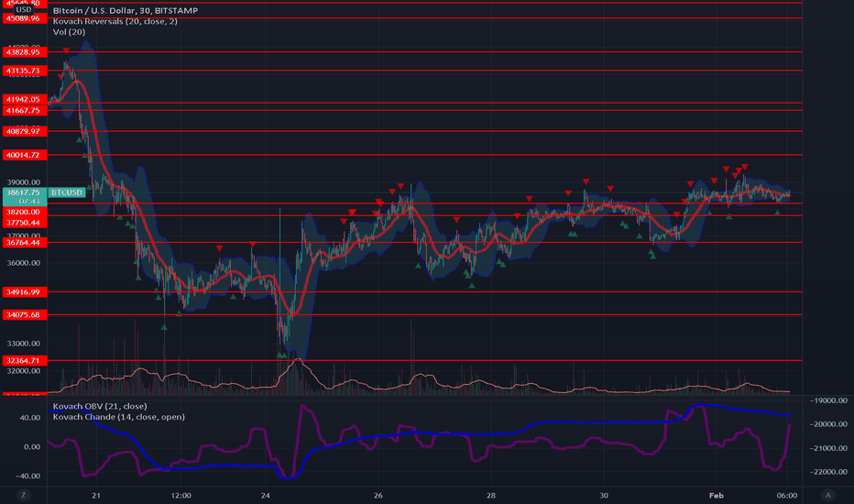Select the Kovach OBV (21, close) legend

tap(100, 406)
